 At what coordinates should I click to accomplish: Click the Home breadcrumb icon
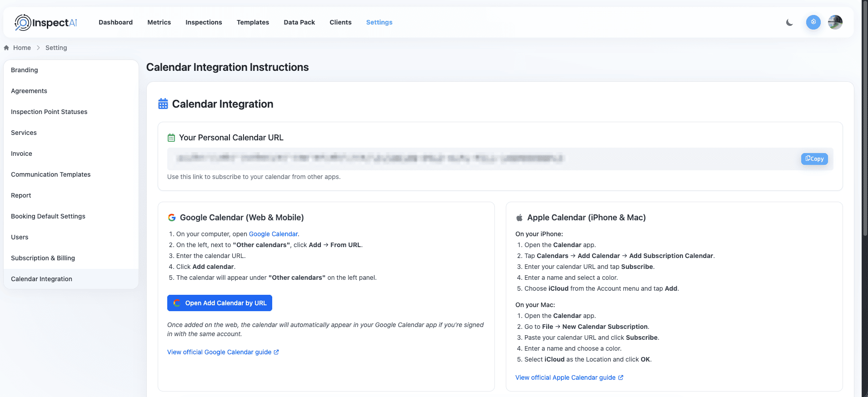coord(6,48)
